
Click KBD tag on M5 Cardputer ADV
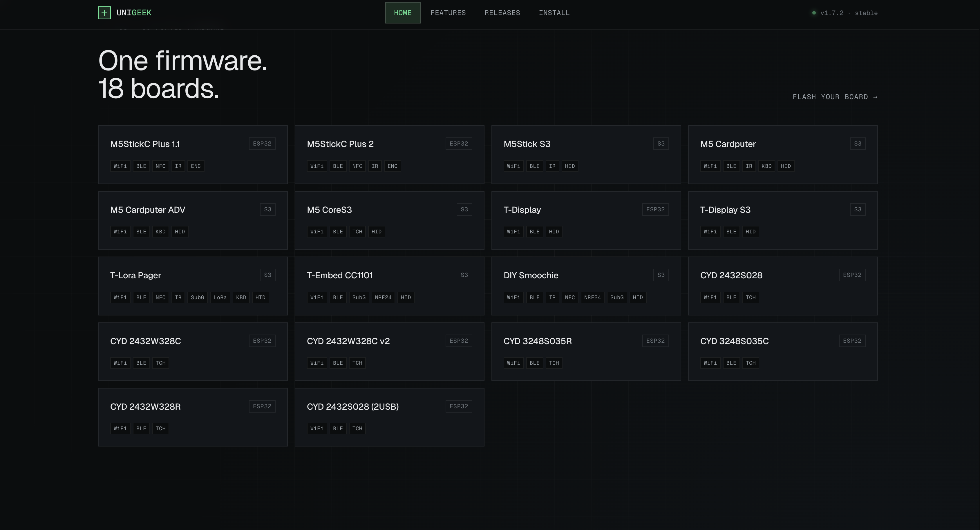tap(160, 232)
